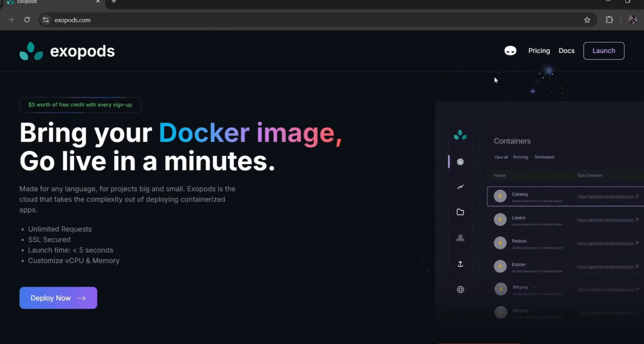Click the Containers heading
Image resolution: width=644 pixels, height=344 pixels.
[512, 141]
